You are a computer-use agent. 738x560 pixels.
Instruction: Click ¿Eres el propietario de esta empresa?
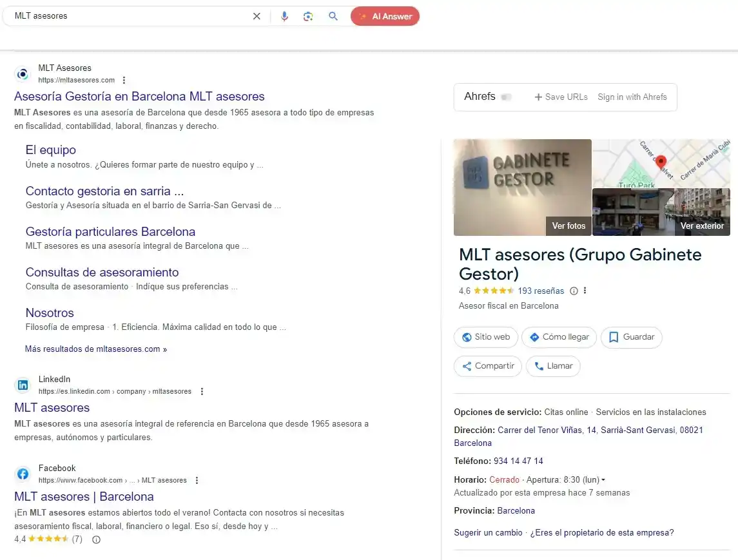(x=602, y=533)
